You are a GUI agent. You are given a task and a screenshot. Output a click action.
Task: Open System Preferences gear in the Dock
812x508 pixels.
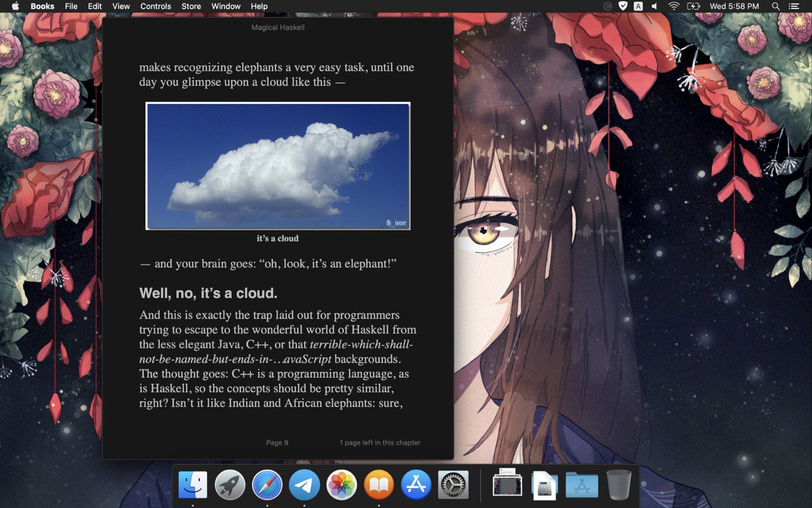click(x=453, y=485)
